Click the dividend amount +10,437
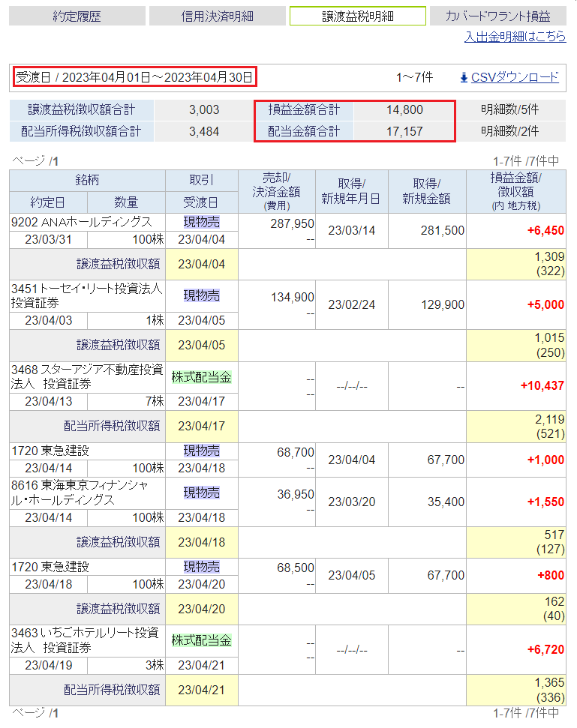This screenshot has height=728, width=577. (542, 386)
